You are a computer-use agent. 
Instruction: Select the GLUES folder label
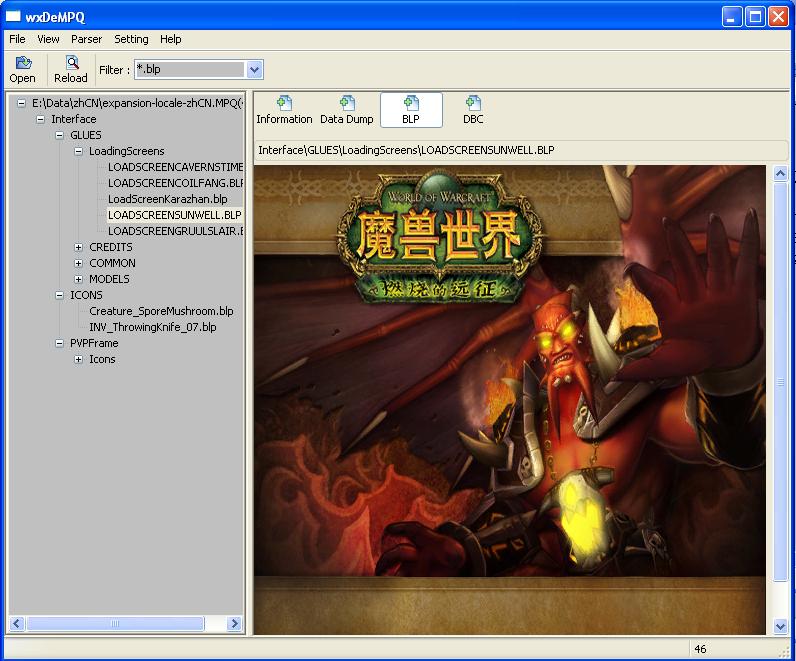(x=86, y=135)
